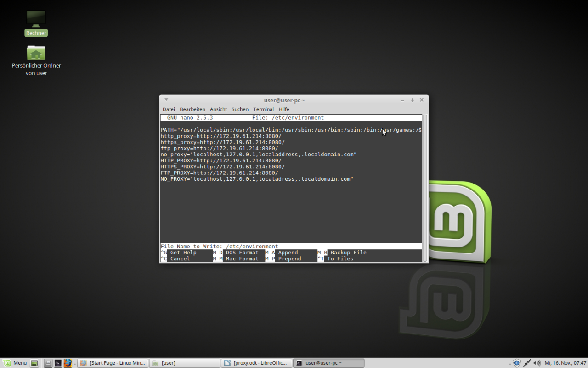This screenshot has height=368, width=588.
Task: Click the File: /etc/environment header text
Action: coord(288,118)
